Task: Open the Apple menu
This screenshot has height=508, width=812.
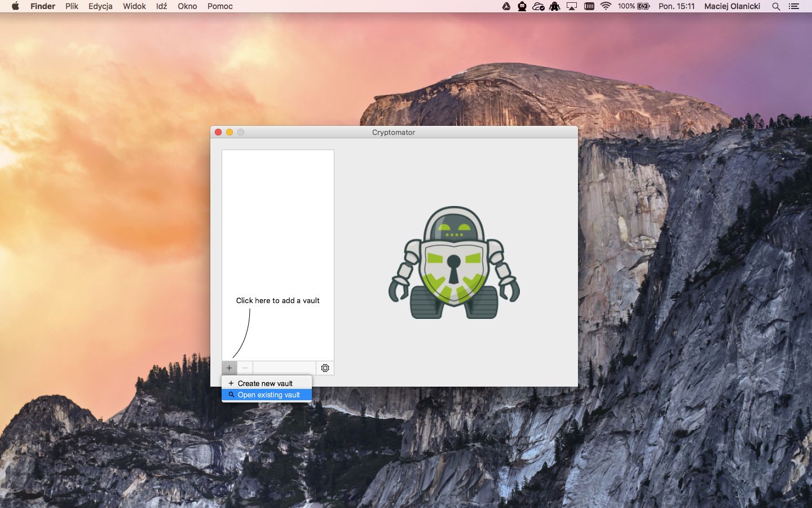Action: tap(15, 6)
